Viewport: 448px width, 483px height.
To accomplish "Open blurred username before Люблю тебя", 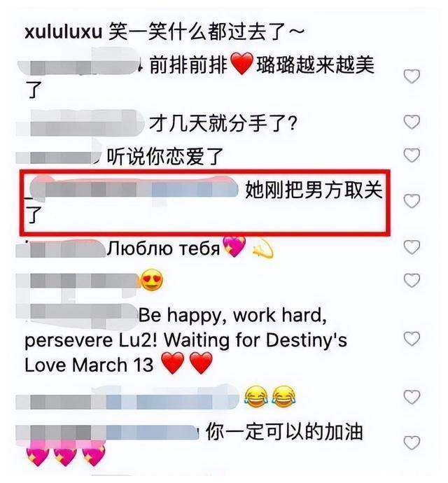I will pos(61,248).
